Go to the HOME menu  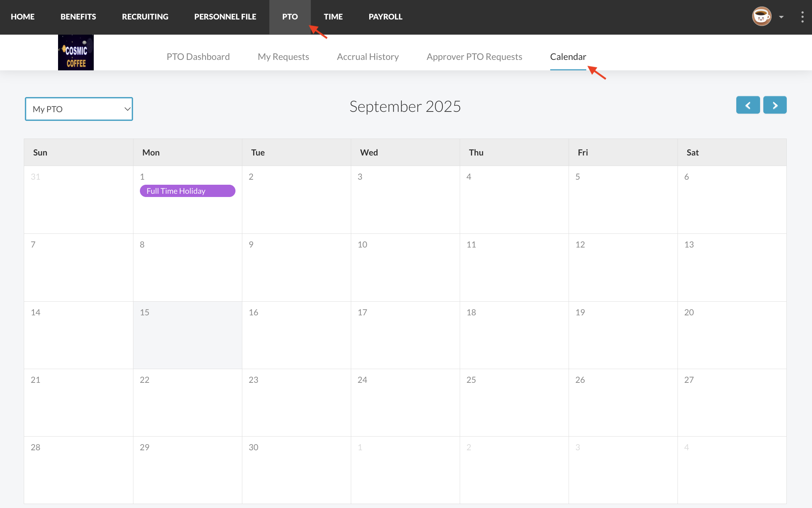pyautogui.click(x=22, y=17)
